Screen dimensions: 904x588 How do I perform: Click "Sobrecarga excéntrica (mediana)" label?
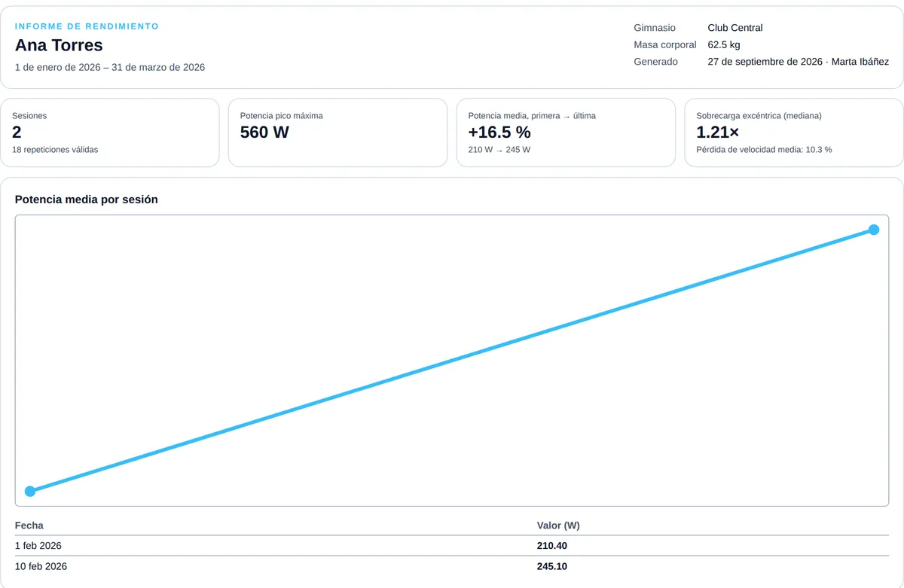click(x=759, y=116)
